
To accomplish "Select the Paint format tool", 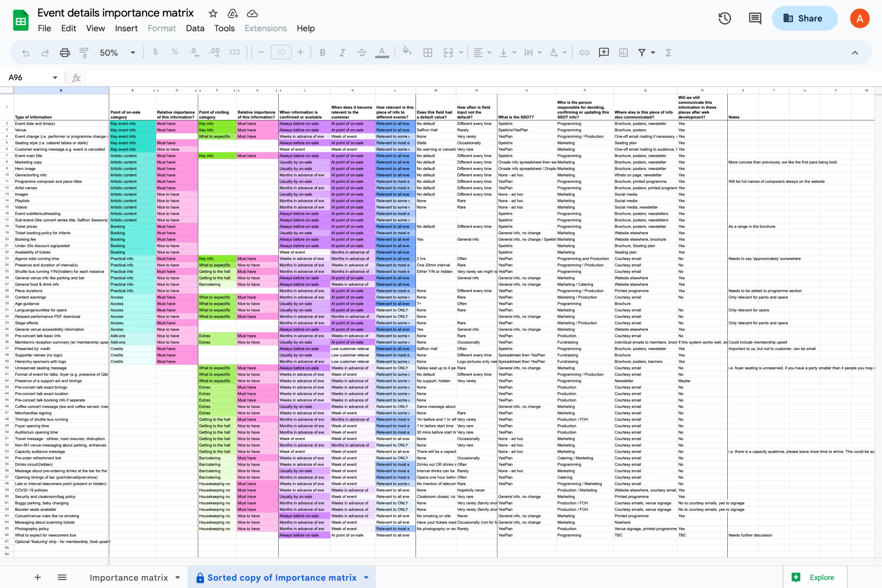I will (83, 53).
